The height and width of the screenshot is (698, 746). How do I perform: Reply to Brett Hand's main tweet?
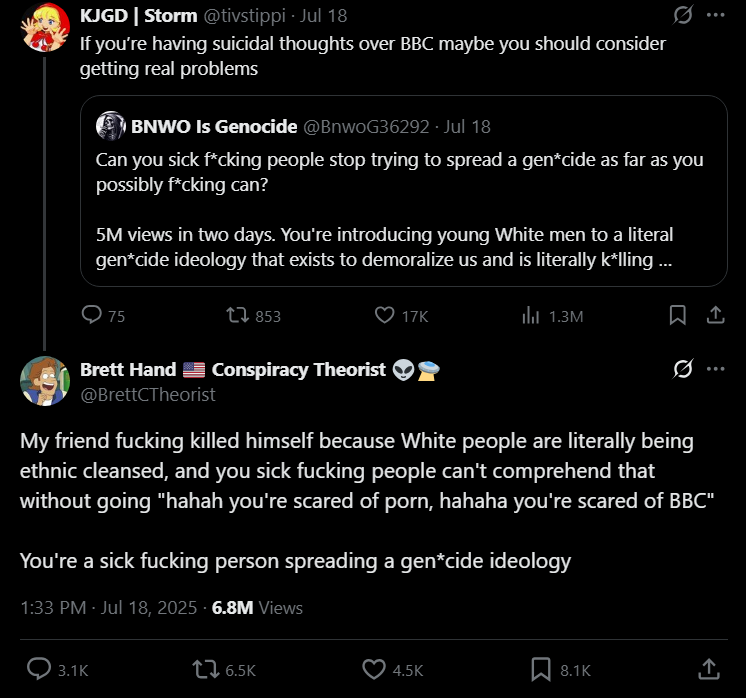40,669
